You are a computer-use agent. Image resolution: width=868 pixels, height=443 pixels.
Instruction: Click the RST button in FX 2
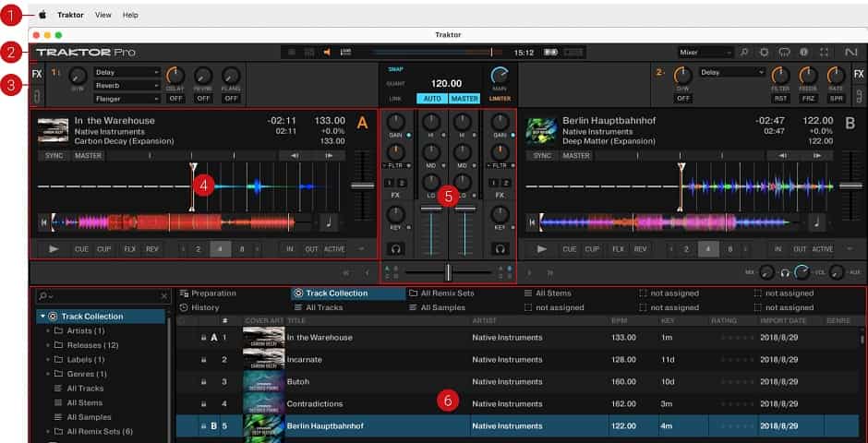pos(780,99)
